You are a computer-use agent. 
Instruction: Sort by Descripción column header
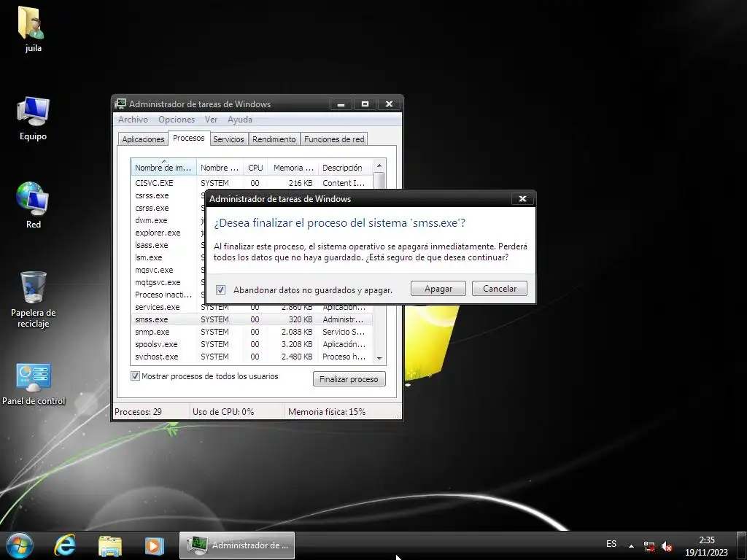(345, 168)
